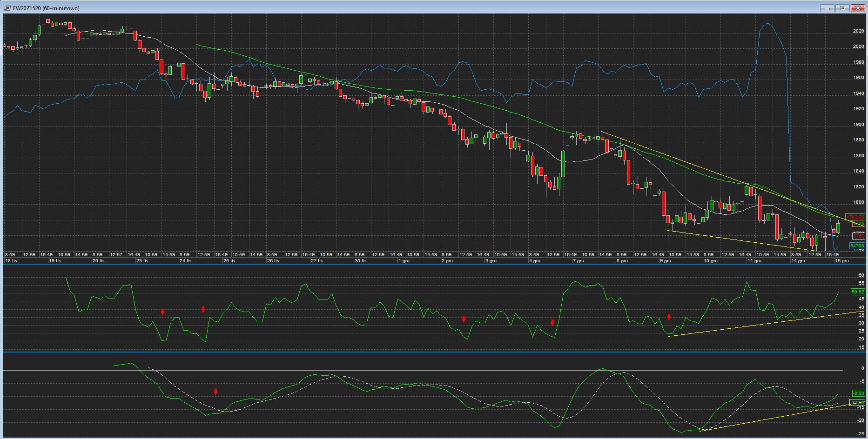Screen dimensions: 868x439
Task: Click the 'FW20Z1520 (60-minutowo)' window title
Action: (46, 8)
